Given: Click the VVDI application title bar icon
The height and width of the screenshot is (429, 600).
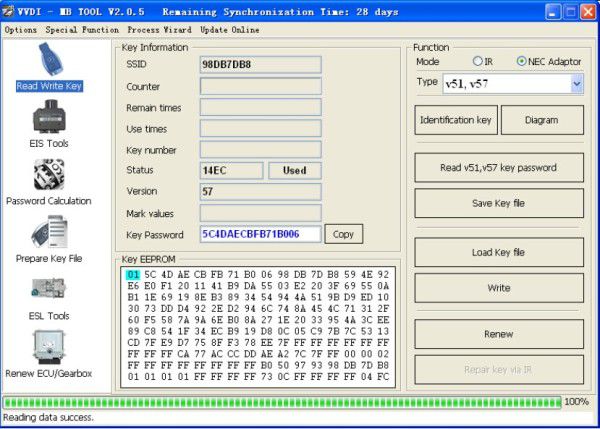Looking at the screenshot, I should coord(8,12).
